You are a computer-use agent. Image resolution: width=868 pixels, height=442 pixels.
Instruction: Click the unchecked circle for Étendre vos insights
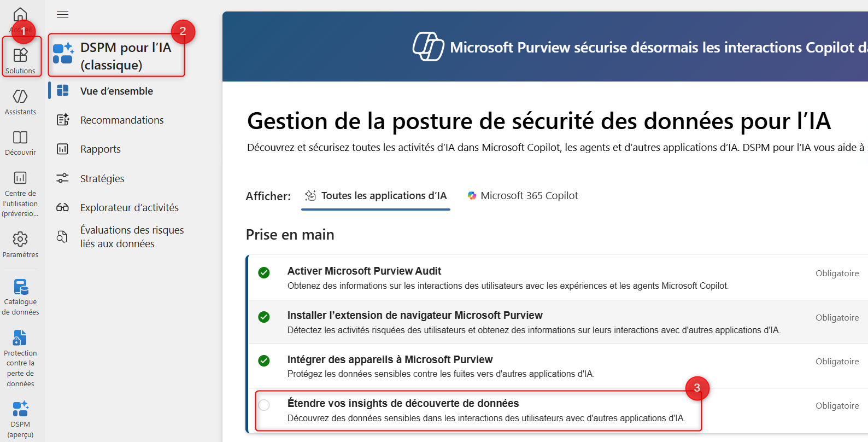(264, 405)
